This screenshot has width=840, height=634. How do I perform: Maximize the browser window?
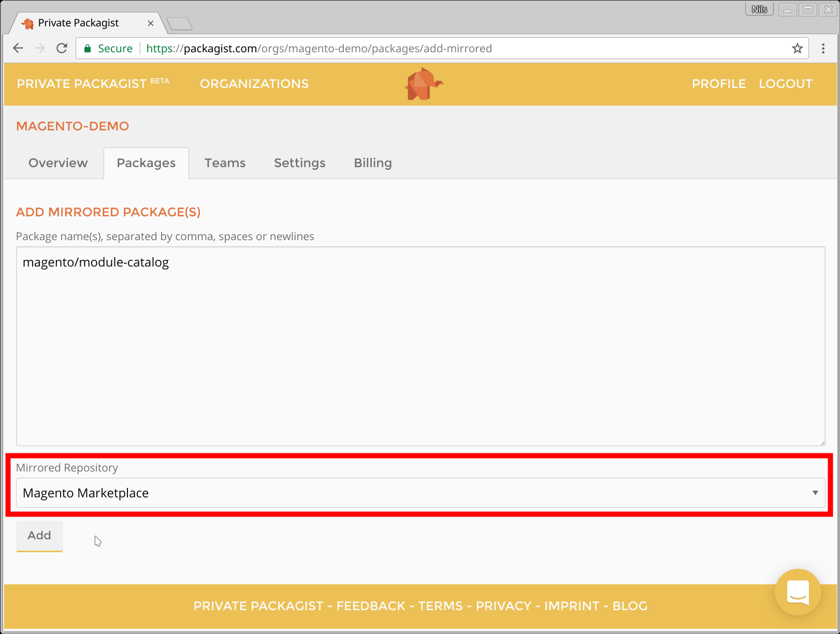coord(807,9)
